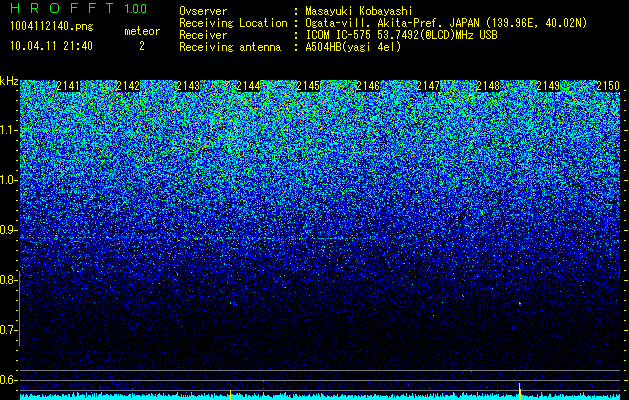629x400 pixels.
Task: Click the 2146 time marker
Action: (x=368, y=86)
